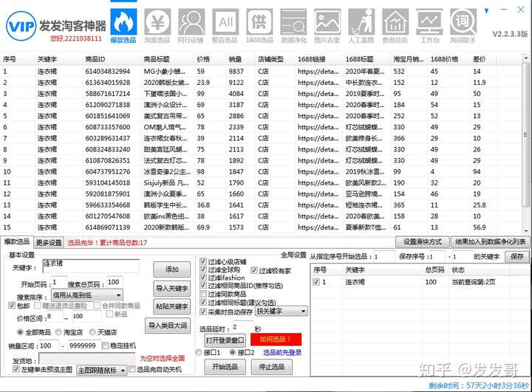Viewport: 532px width, 392px height.
Task: Sort by 销量 column header
Action: coord(235,59)
